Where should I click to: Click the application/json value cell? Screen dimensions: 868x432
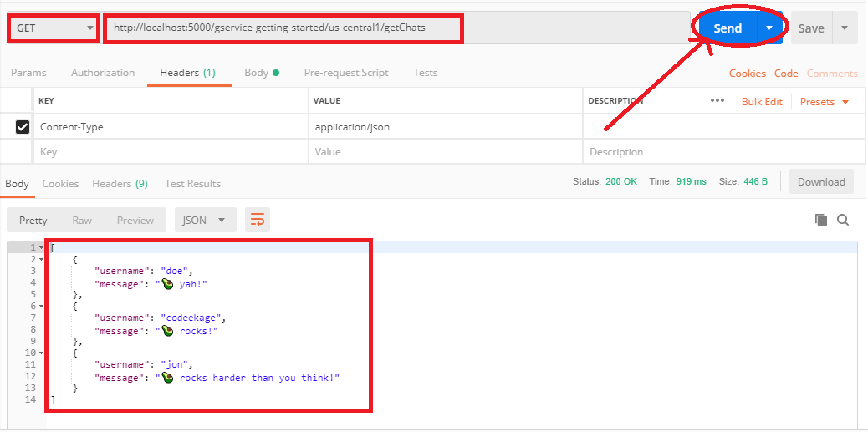(446, 127)
